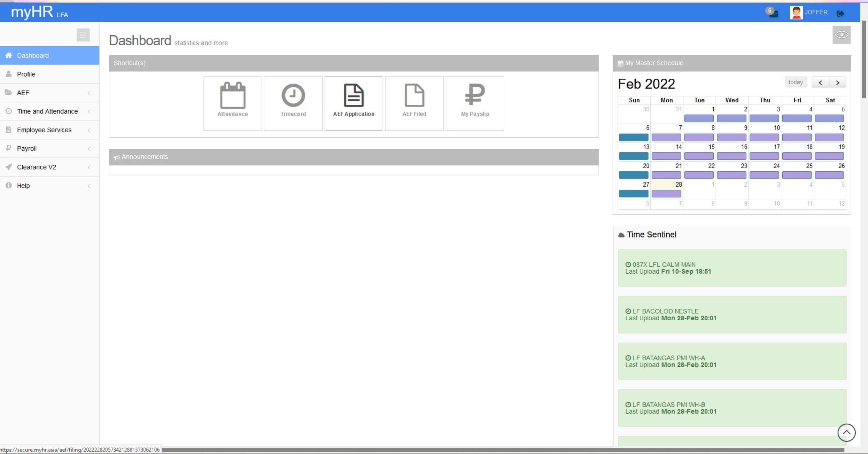
Task: Click the blue schedule bar on Feb 6
Action: click(633, 137)
